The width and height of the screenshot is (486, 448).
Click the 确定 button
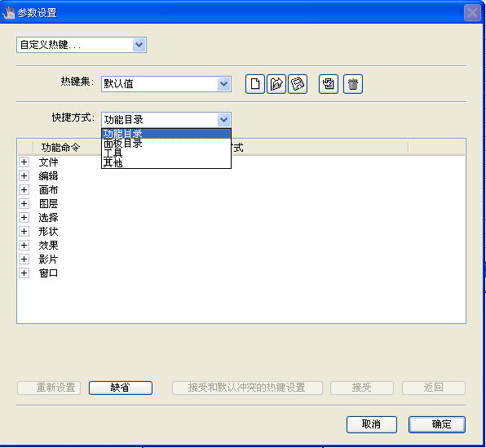coord(437,424)
